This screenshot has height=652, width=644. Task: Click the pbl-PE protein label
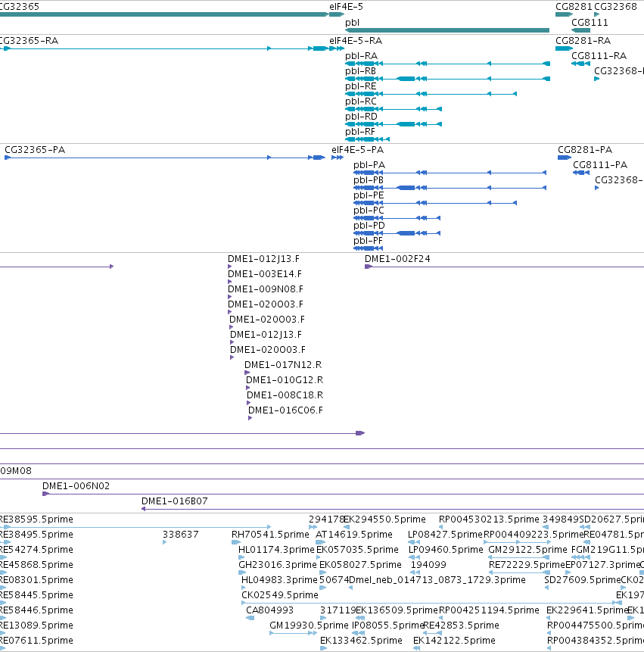click(x=369, y=195)
